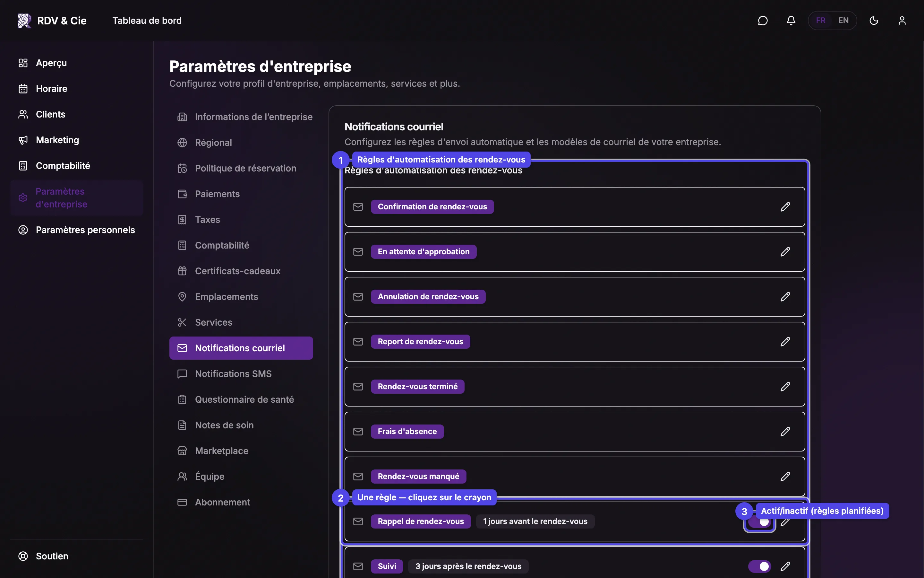Open Régional settings

(x=241, y=143)
